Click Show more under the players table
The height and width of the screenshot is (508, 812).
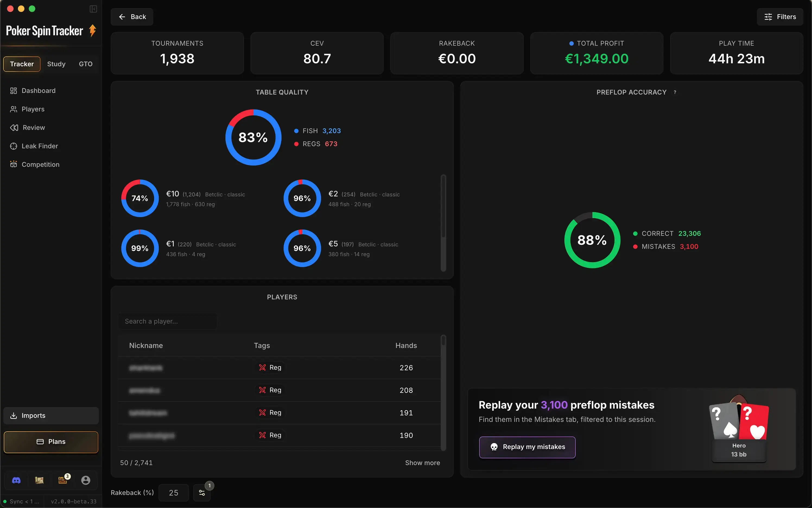click(x=423, y=463)
